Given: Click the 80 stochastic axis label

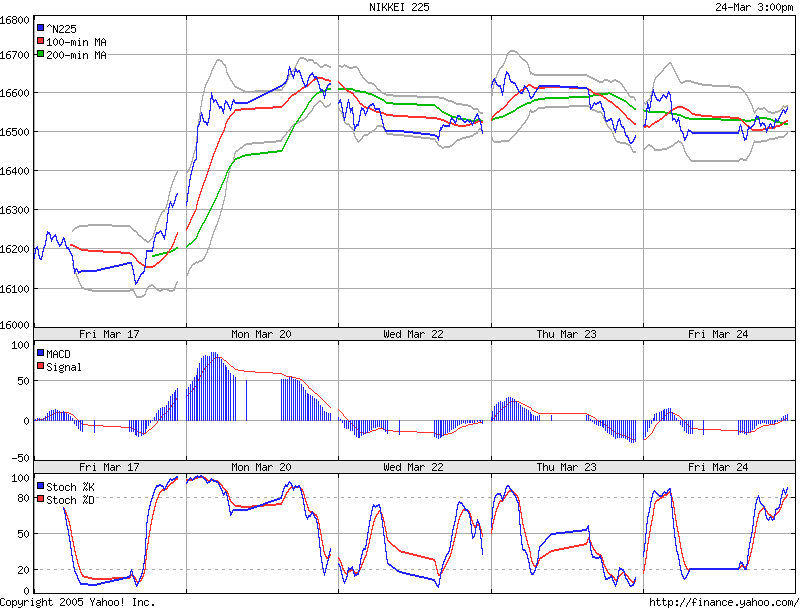Looking at the screenshot, I should (x=23, y=498).
